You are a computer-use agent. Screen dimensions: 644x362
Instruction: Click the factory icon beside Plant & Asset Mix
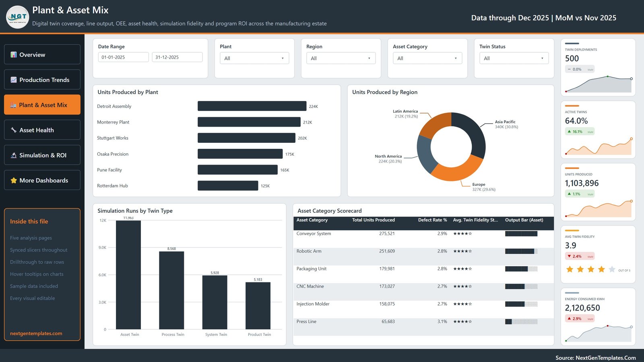pyautogui.click(x=13, y=105)
